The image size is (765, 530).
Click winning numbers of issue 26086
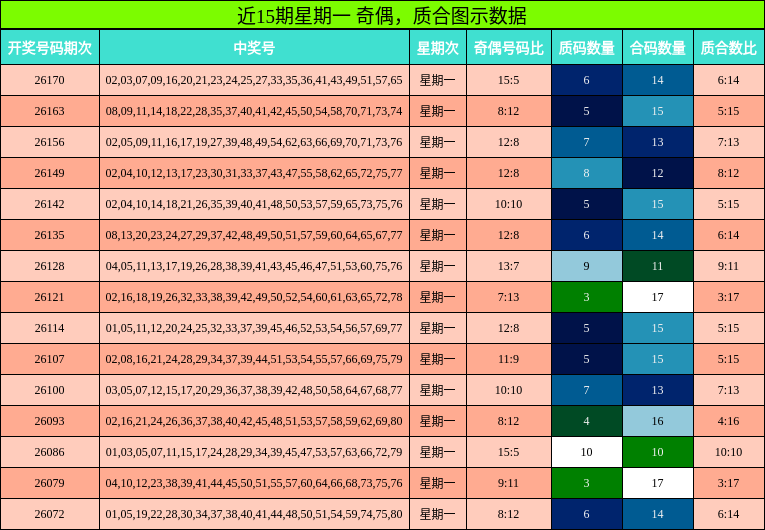click(254, 452)
